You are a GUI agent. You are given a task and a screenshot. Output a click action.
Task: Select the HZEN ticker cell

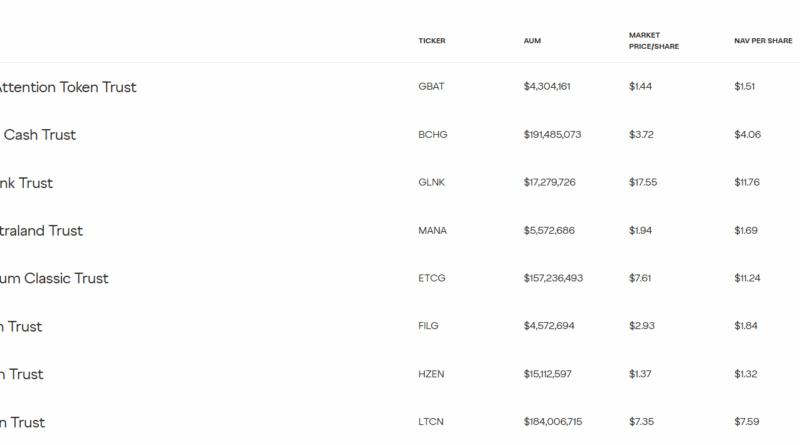point(431,374)
